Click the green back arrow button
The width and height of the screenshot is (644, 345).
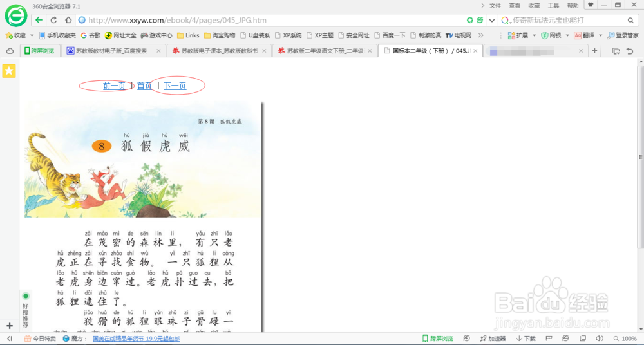(x=39, y=20)
